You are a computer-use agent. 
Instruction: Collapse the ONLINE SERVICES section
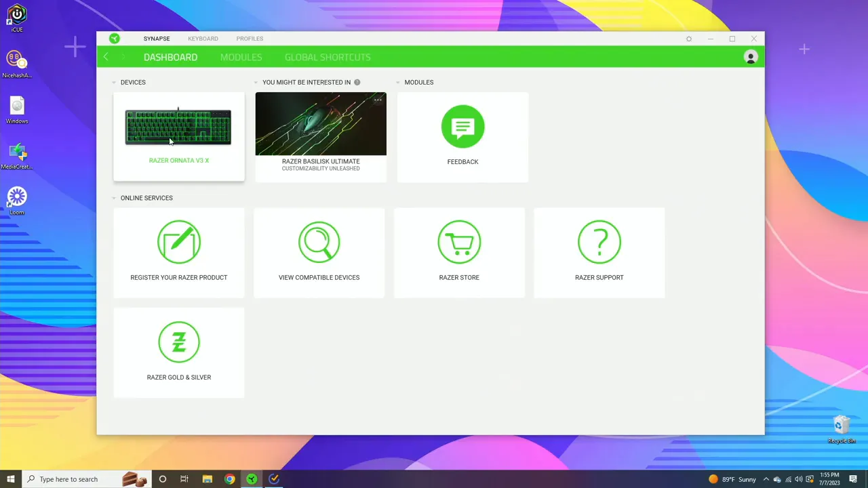pyautogui.click(x=114, y=198)
